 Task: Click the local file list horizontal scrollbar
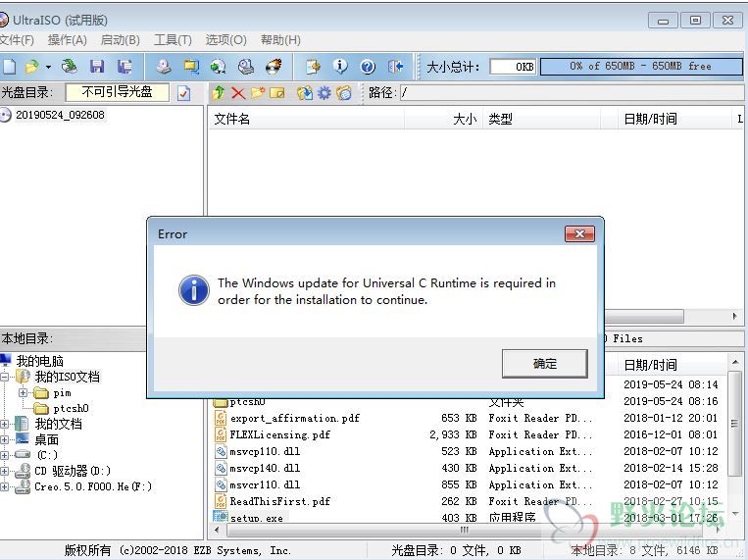465,530
